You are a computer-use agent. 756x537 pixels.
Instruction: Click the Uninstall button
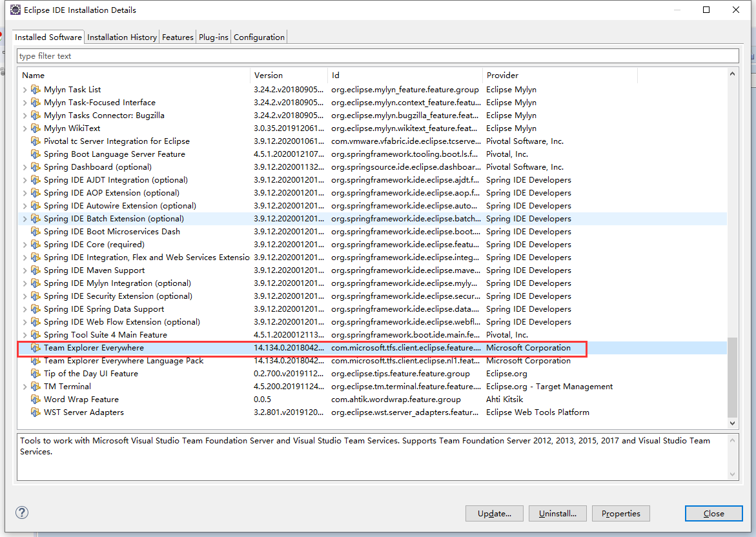click(x=557, y=513)
